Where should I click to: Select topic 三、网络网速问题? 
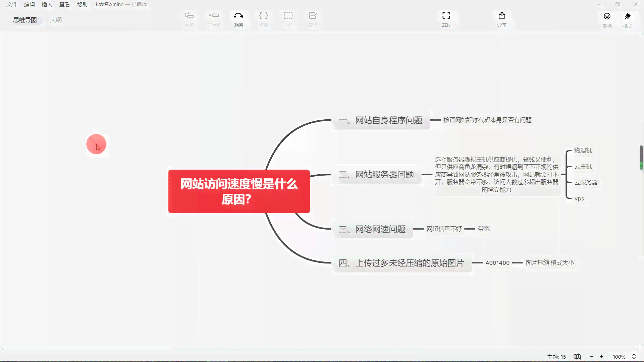372,229
